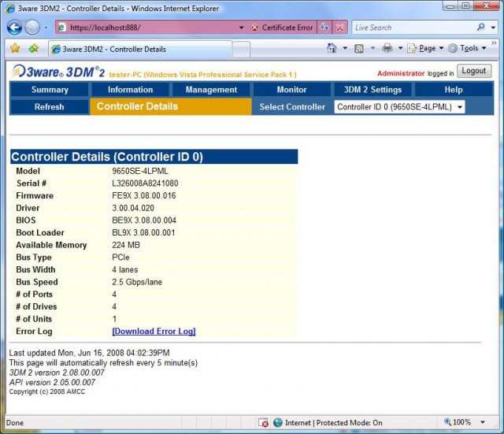Image resolution: width=504 pixels, height=434 pixels.
Task: Open the Page menu in command bar
Action: (x=425, y=48)
